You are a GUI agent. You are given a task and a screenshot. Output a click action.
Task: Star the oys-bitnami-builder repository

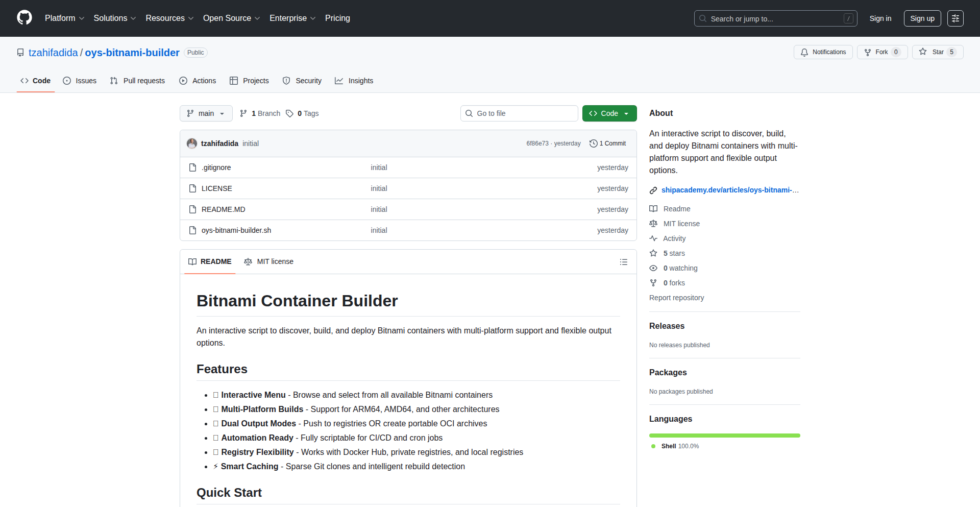coord(938,52)
